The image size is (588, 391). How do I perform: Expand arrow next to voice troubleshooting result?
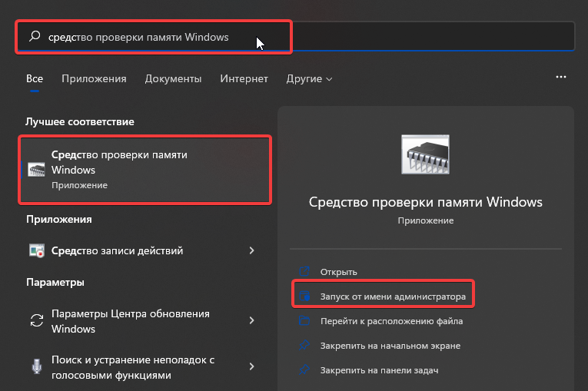coord(251,366)
